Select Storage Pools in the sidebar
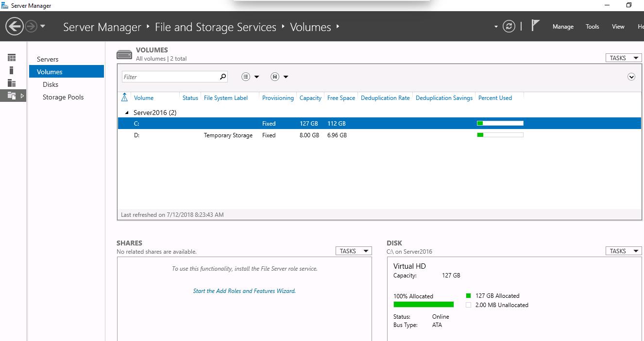 pos(63,97)
